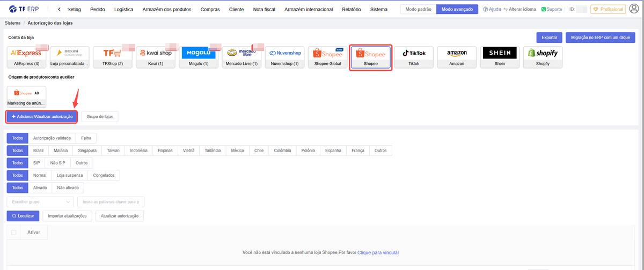Filter stores by Malásia
The height and width of the screenshot is (270, 644).
61,151
